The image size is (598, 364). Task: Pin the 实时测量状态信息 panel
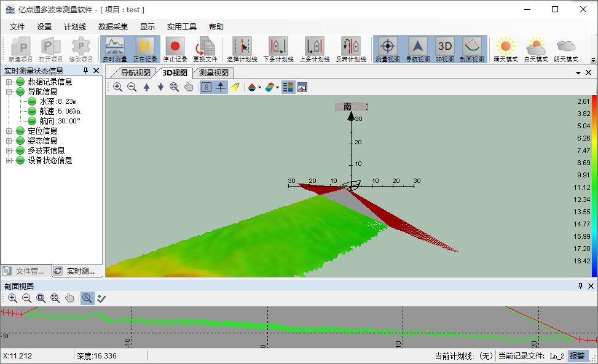click(x=85, y=71)
